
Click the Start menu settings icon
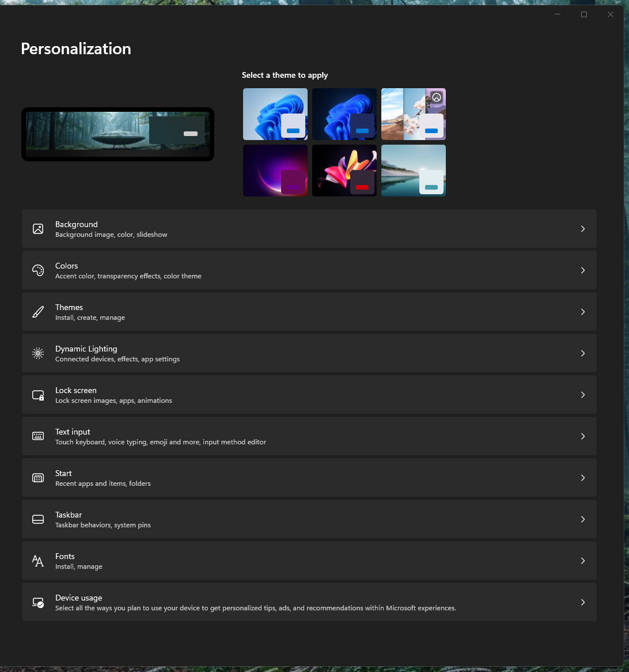(x=38, y=478)
